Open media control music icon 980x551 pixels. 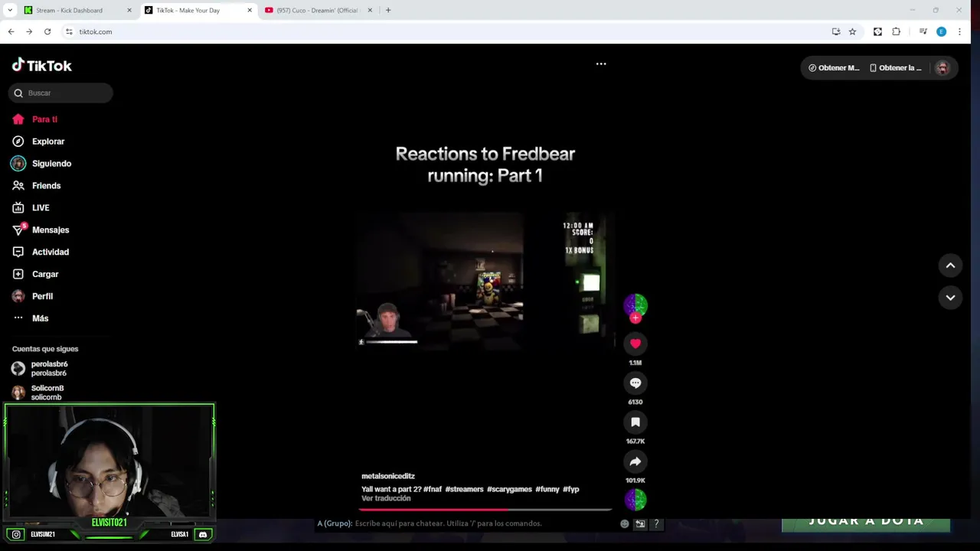coord(923,31)
